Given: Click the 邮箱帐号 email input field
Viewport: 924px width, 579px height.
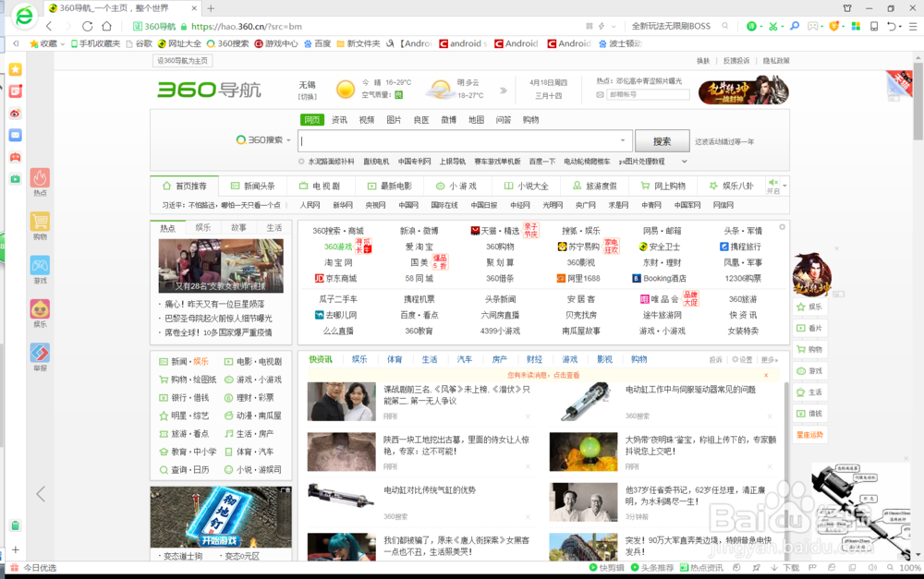Looking at the screenshot, I should (649, 95).
